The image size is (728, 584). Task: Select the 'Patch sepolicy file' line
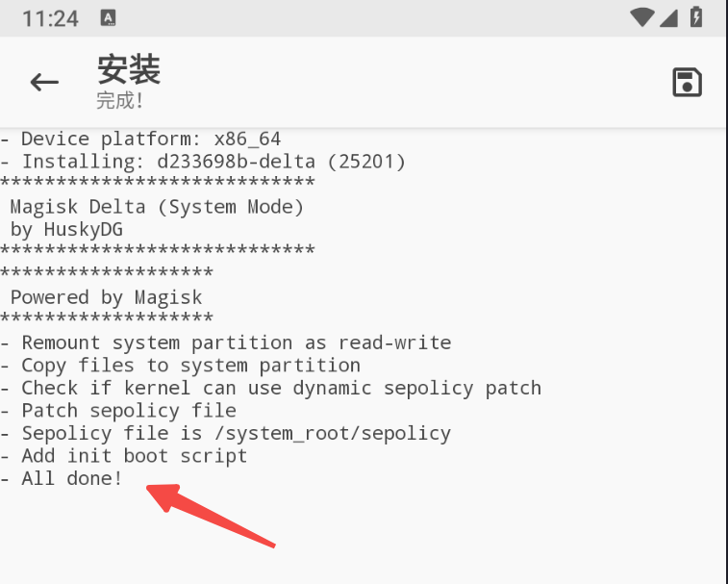[x=118, y=411]
